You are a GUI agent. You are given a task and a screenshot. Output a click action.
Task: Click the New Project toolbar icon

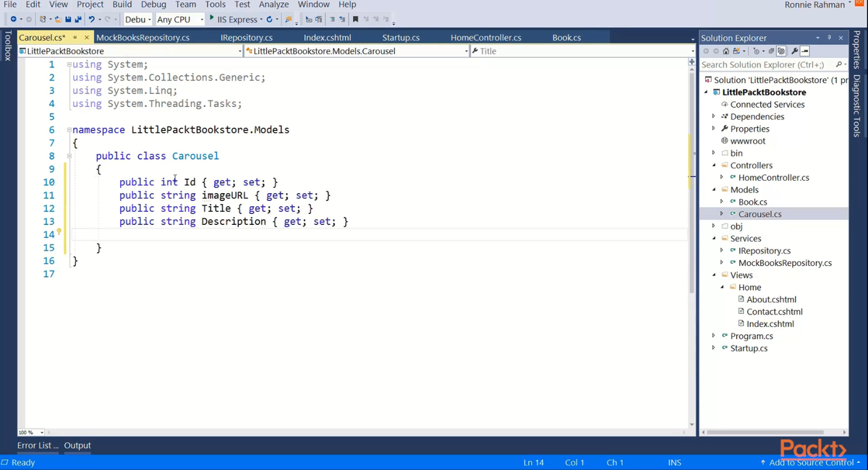point(43,19)
